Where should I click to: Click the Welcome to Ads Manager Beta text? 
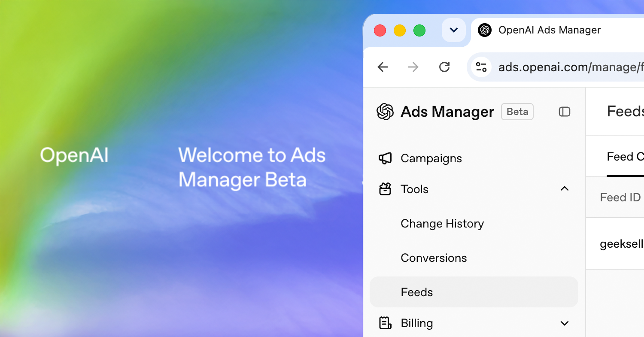point(252,167)
